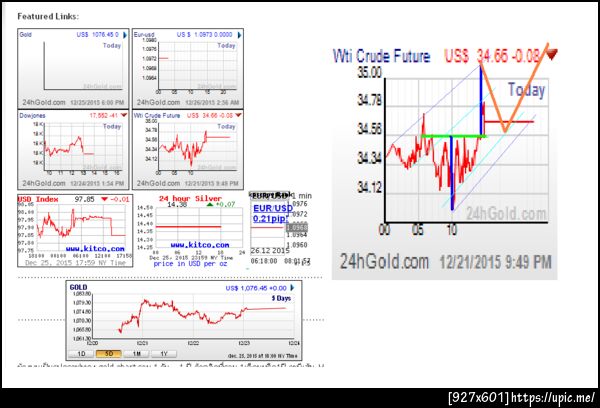Select the 1D range on GOLD chart
The height and width of the screenshot is (408, 600).
[x=81, y=354]
